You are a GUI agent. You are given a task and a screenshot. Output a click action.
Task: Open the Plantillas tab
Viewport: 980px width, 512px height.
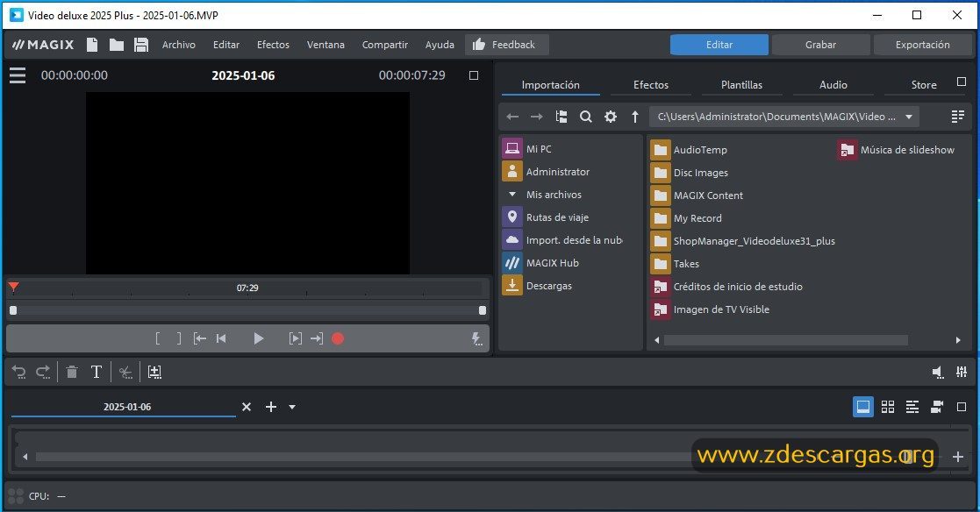click(x=742, y=85)
